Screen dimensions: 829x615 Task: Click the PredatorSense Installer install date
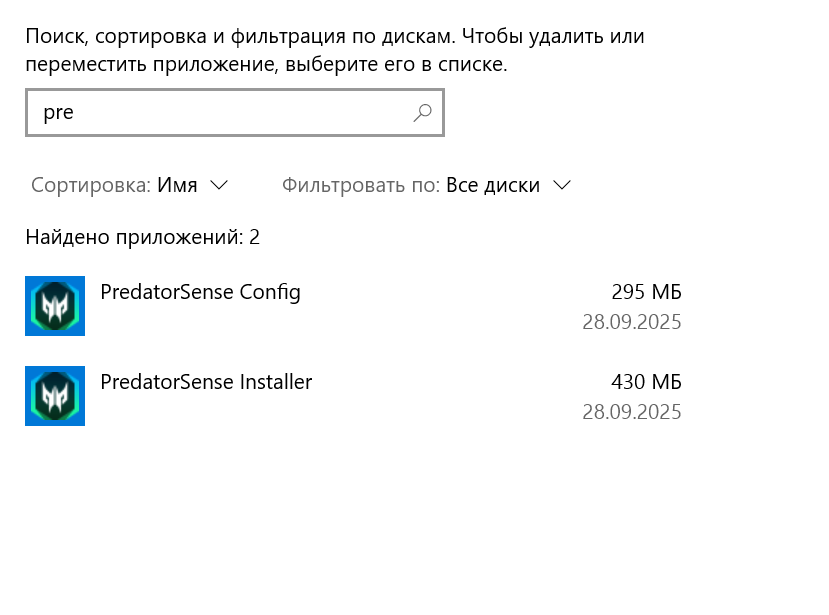[632, 412]
